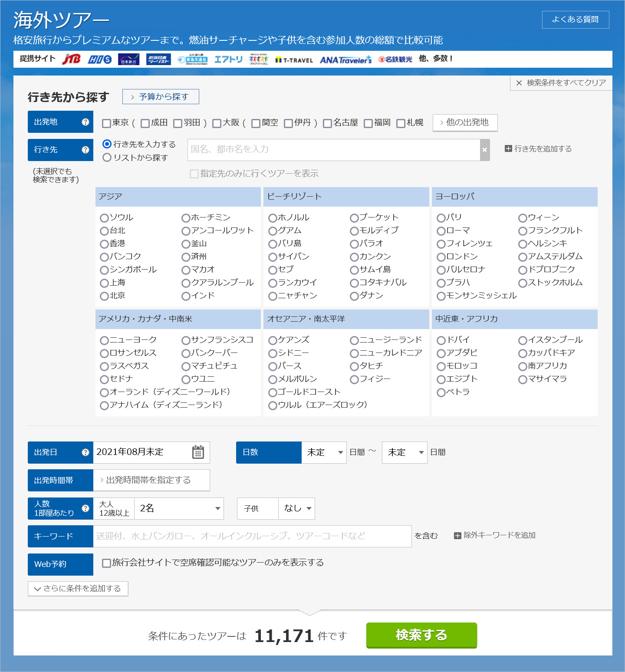Open help icon beside 出発地

(86, 122)
